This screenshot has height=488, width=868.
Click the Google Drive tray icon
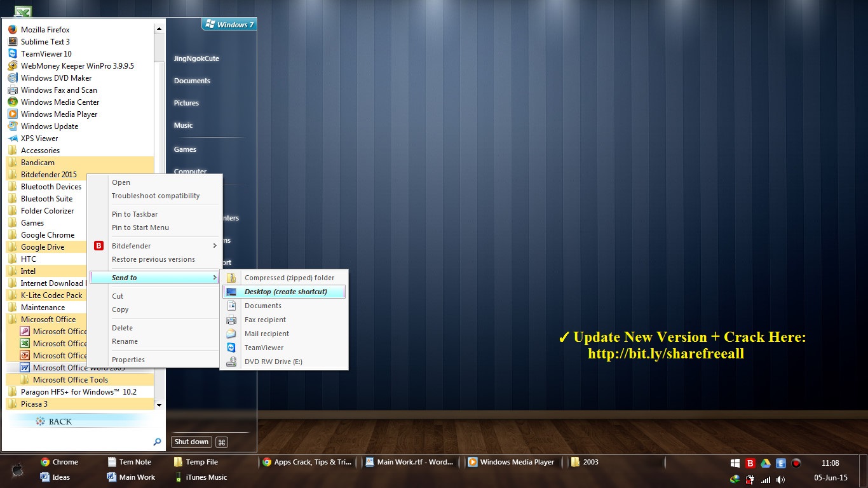[766, 463]
